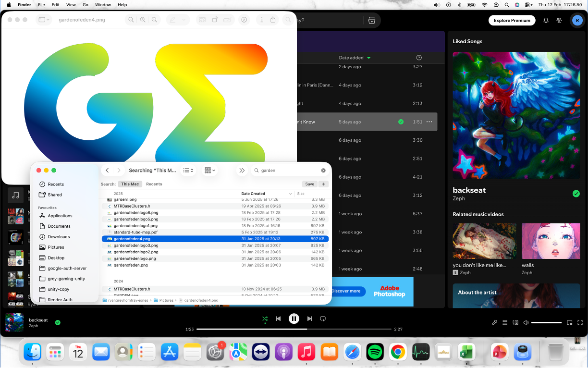Open the you don't like me like video
Viewport: 588px width, 368px height.
484,241
